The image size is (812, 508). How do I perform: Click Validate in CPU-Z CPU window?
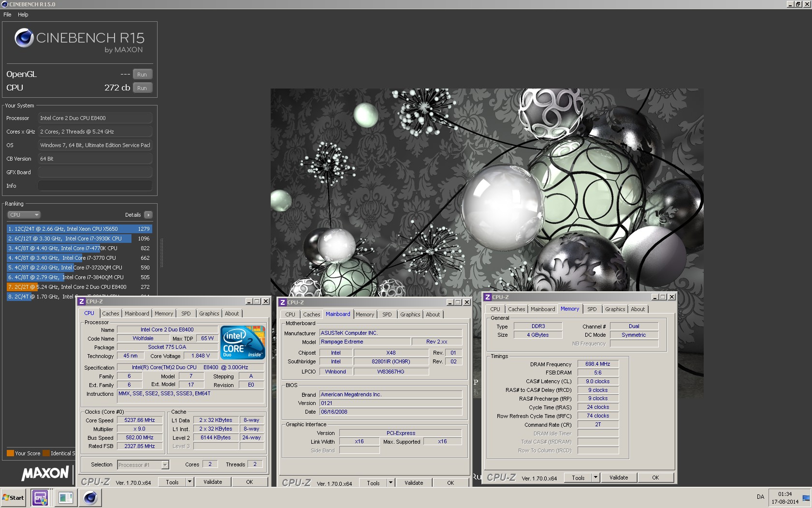pos(213,482)
